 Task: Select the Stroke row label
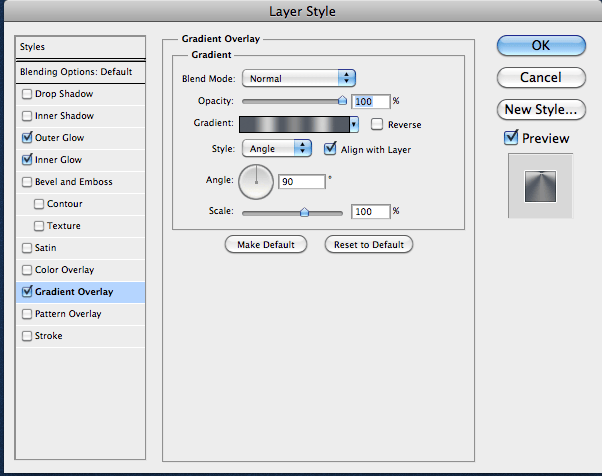[48, 336]
